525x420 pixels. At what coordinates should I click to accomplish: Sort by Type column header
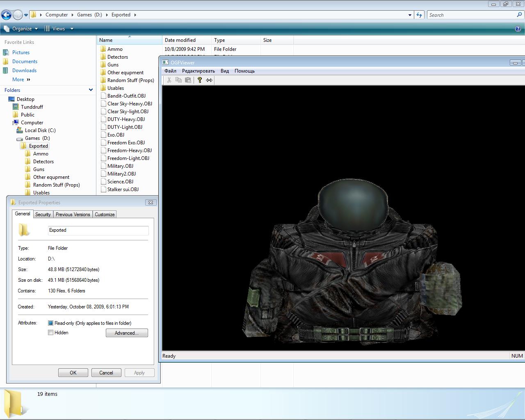(x=236, y=40)
